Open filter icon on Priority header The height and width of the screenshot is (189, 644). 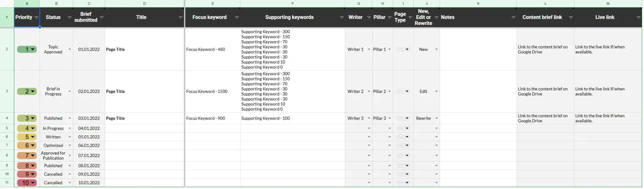tap(36, 18)
